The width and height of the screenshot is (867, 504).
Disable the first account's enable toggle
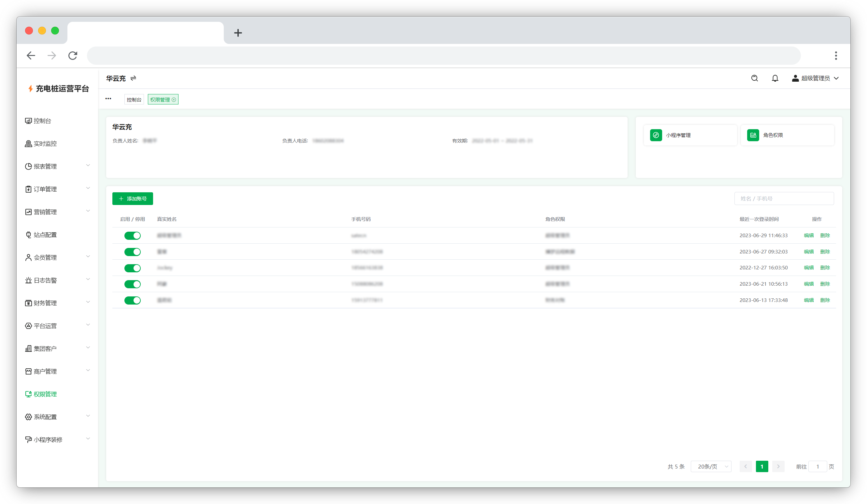[133, 236]
